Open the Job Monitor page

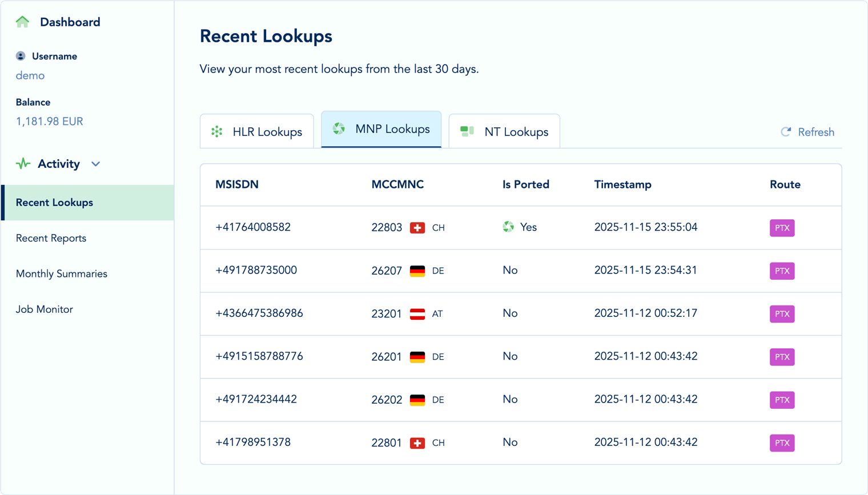(45, 309)
